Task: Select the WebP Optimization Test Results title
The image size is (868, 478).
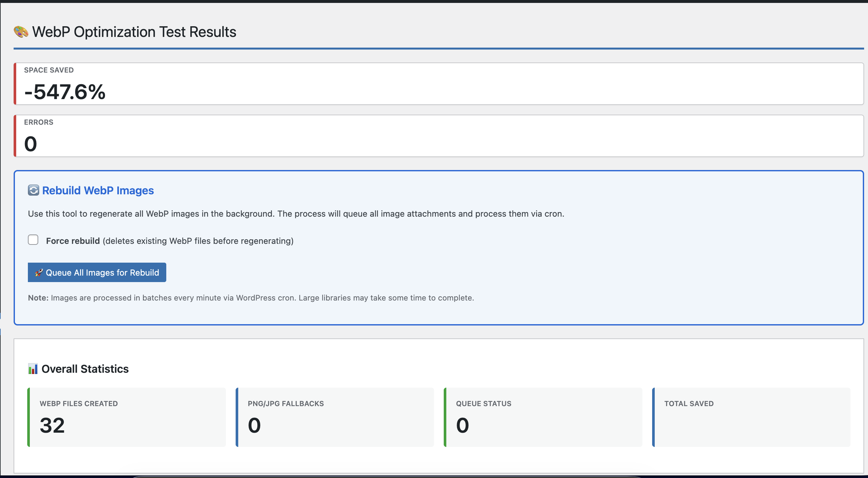Action: pyautogui.click(x=134, y=32)
